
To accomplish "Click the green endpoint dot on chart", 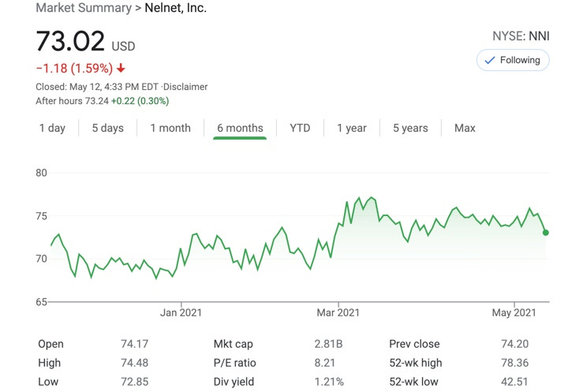I will tap(545, 233).
